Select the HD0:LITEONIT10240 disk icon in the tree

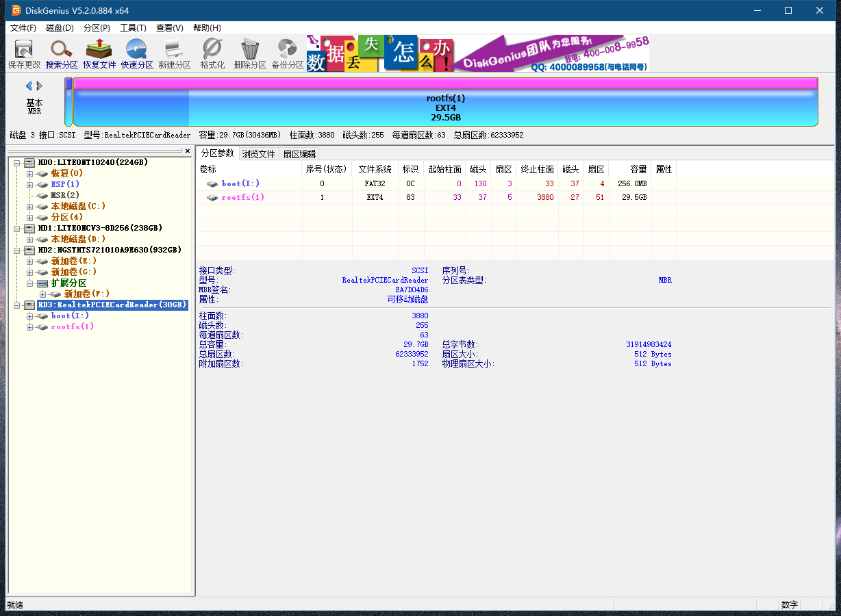tap(29, 162)
